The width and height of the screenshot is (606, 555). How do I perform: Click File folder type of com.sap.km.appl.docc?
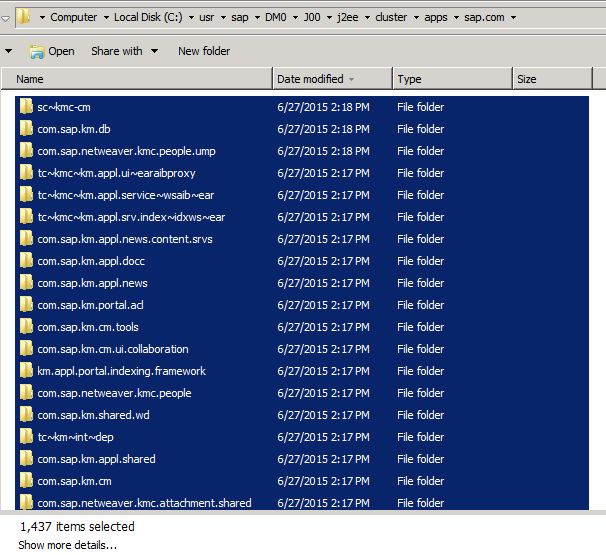(420, 261)
